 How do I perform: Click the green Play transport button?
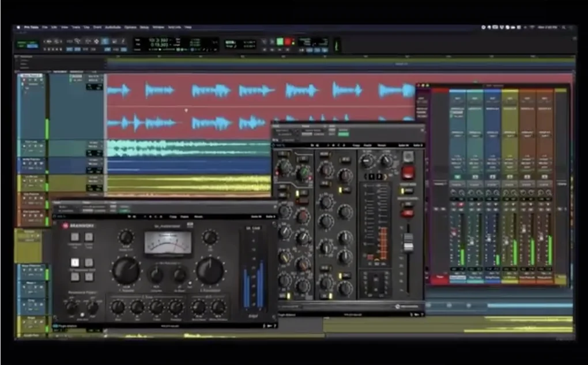[x=280, y=41]
